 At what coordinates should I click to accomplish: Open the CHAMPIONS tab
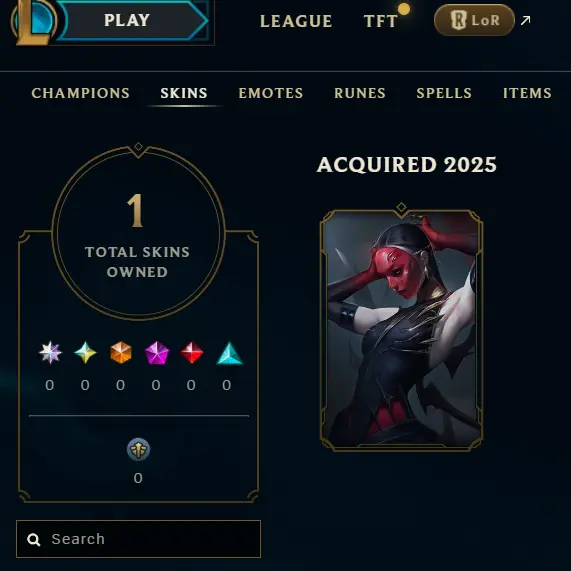80,93
